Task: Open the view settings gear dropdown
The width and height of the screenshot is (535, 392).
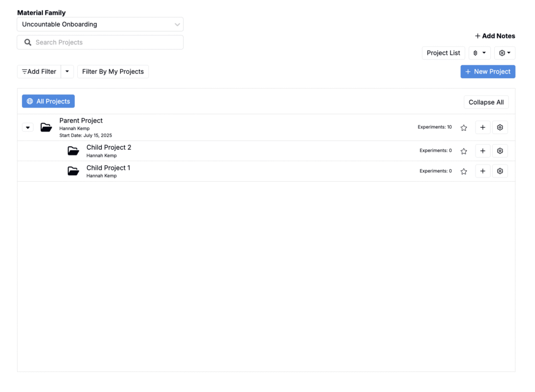Action: coord(505,53)
